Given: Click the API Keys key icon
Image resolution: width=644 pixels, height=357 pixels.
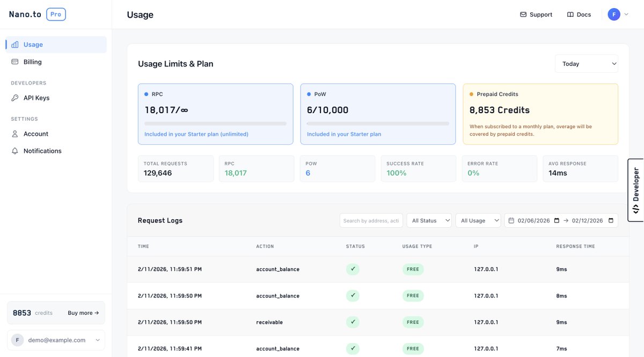Looking at the screenshot, I should click(x=15, y=98).
